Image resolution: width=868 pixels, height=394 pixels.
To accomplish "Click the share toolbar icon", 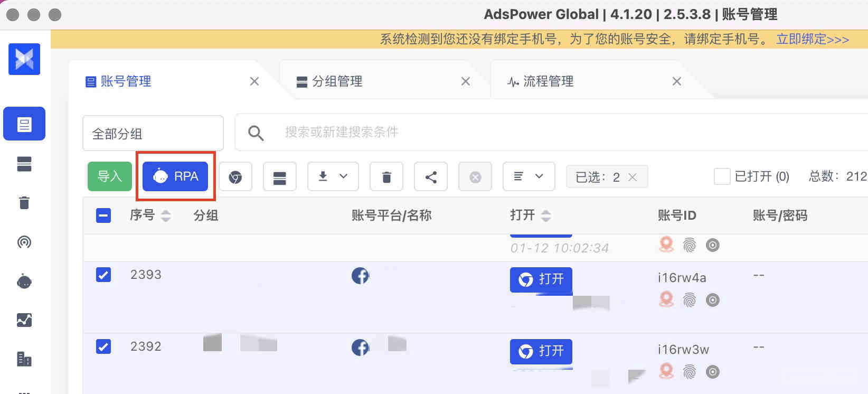I will pos(431,177).
